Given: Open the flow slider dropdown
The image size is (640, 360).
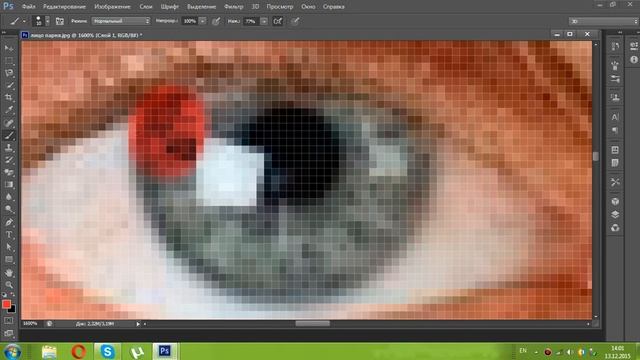Looking at the screenshot, I should [x=264, y=21].
